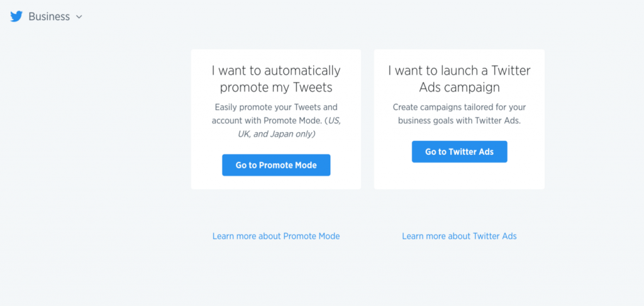The image size is (644, 306).
Task: Open the Business menu label
Action: [x=49, y=16]
